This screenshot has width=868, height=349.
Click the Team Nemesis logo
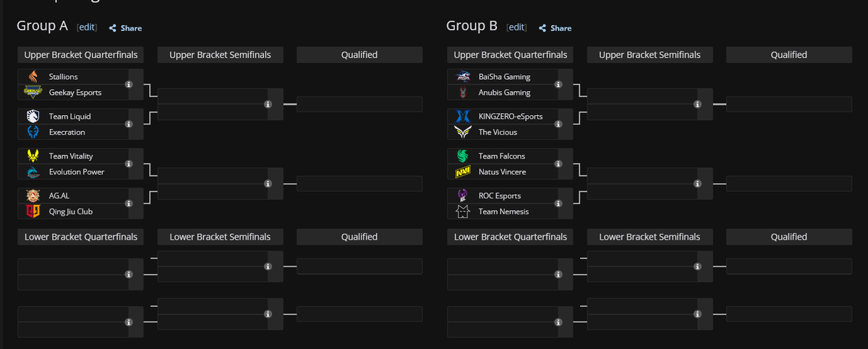coord(463,212)
